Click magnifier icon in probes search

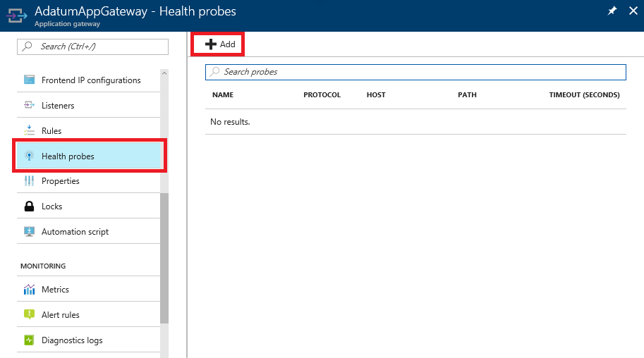coord(215,72)
